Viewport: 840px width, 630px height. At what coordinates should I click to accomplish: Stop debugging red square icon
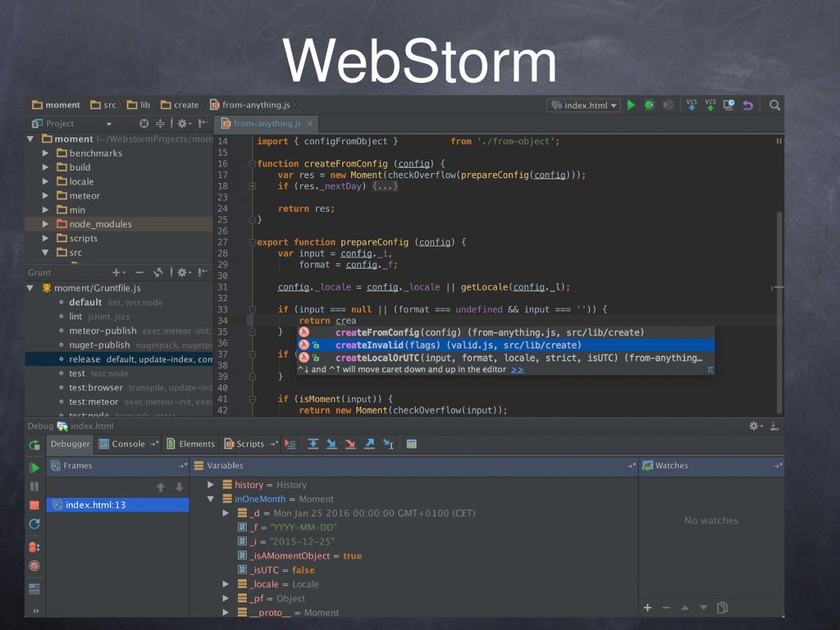coord(34,505)
